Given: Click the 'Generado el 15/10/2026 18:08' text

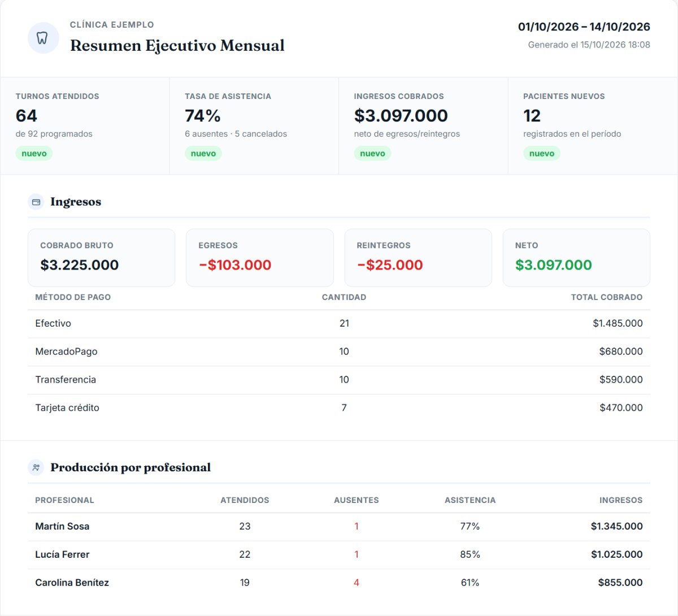Looking at the screenshot, I should (x=589, y=45).
